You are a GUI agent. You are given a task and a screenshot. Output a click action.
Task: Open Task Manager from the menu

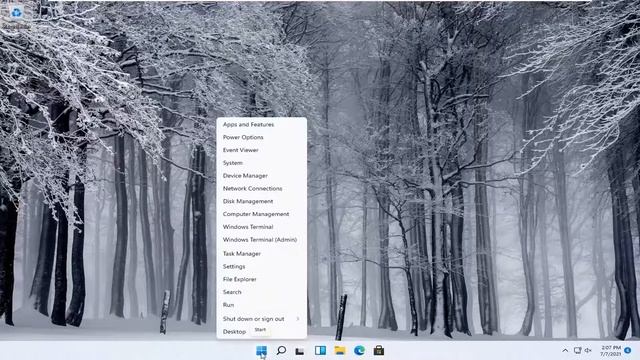(x=262, y=253)
